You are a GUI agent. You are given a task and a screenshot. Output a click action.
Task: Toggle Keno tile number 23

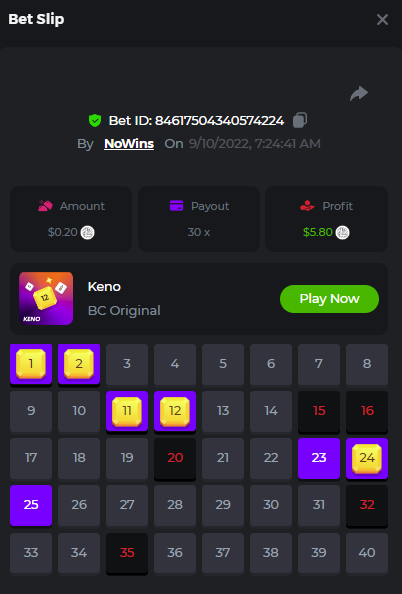[319, 458]
